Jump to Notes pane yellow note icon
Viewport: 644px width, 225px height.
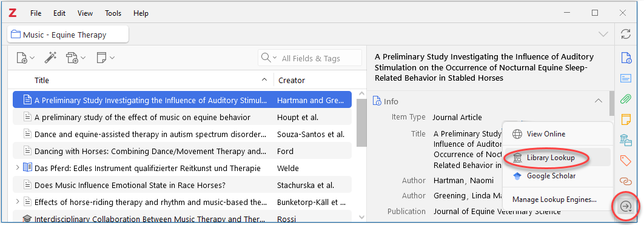(x=626, y=119)
